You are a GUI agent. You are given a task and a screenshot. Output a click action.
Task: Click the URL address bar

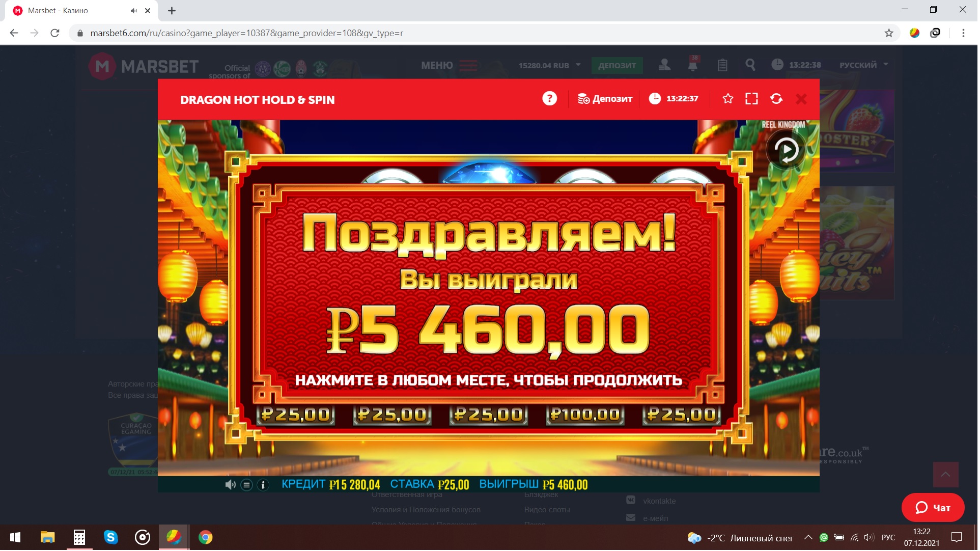[x=479, y=33]
